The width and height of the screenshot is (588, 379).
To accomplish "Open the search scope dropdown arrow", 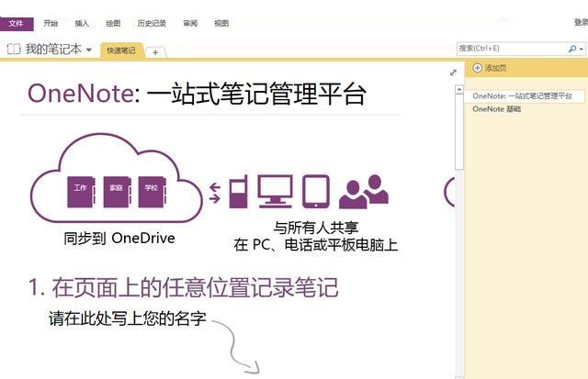I will pos(582,49).
